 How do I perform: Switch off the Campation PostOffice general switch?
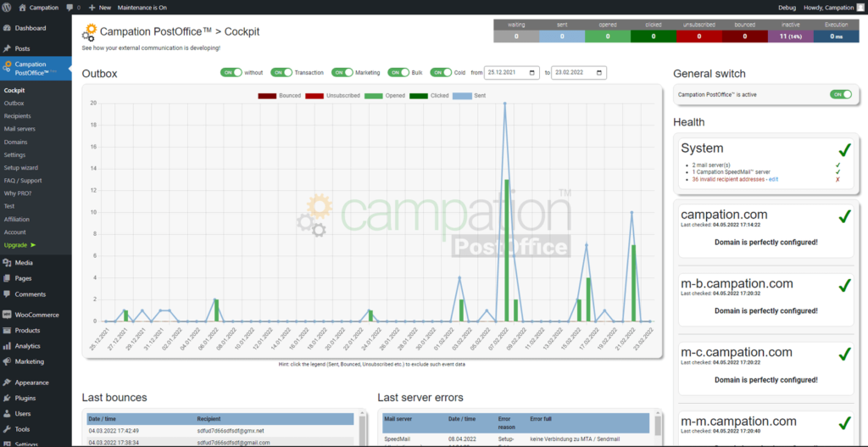click(x=840, y=95)
